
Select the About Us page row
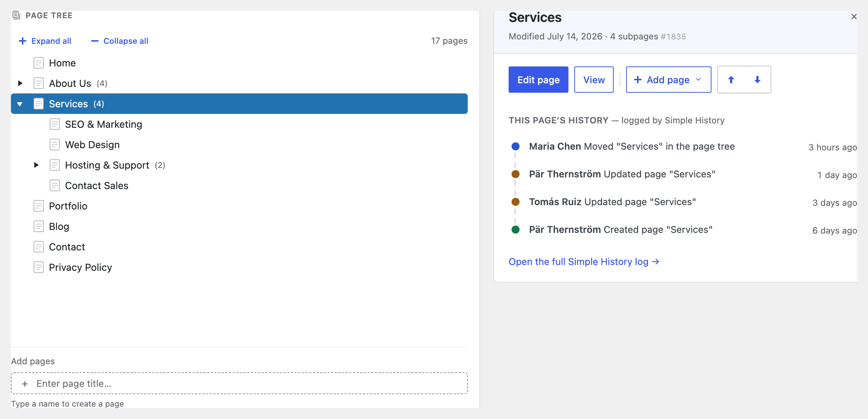(239, 83)
